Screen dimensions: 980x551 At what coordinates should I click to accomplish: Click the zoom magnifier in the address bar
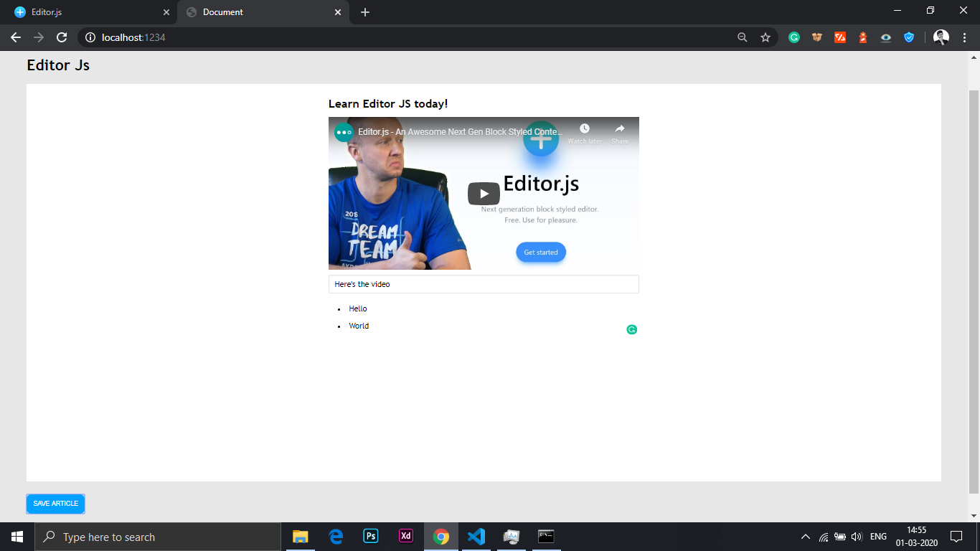click(x=743, y=37)
